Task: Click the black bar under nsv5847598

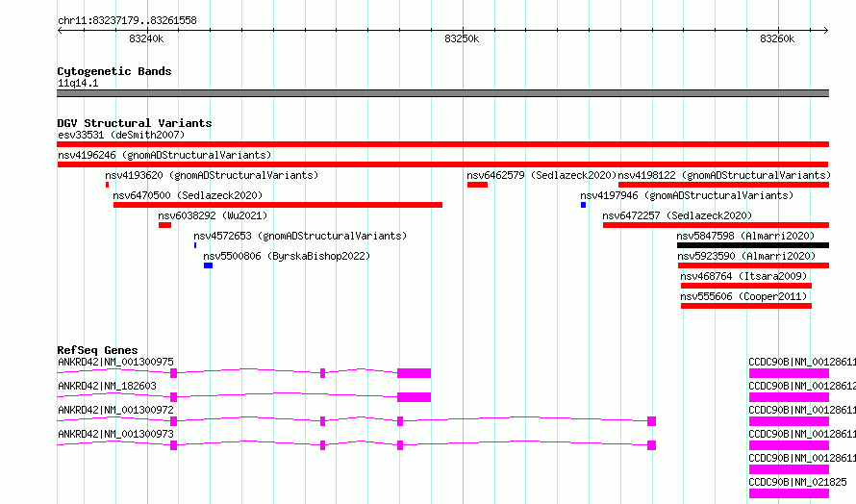Action: click(x=753, y=245)
